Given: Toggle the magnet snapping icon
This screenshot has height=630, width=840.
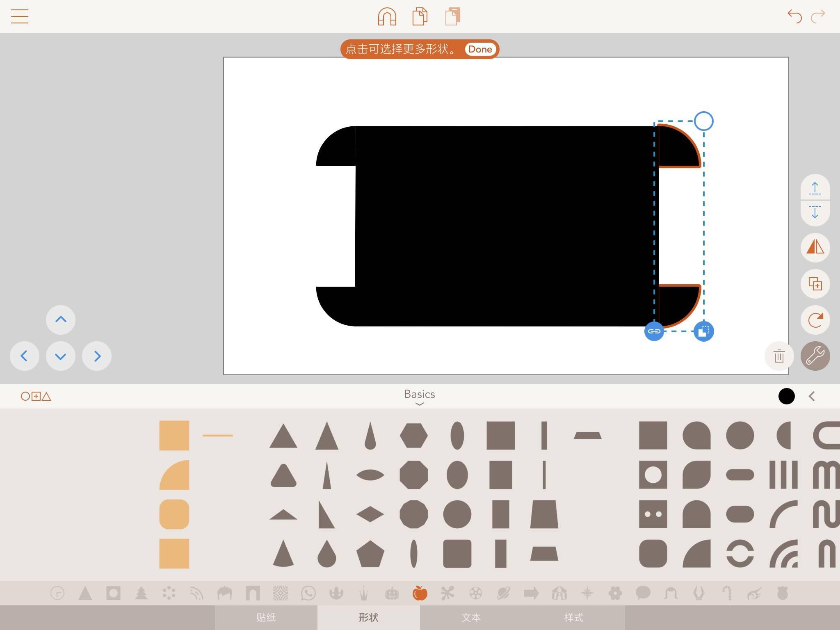Looking at the screenshot, I should tap(387, 16).
